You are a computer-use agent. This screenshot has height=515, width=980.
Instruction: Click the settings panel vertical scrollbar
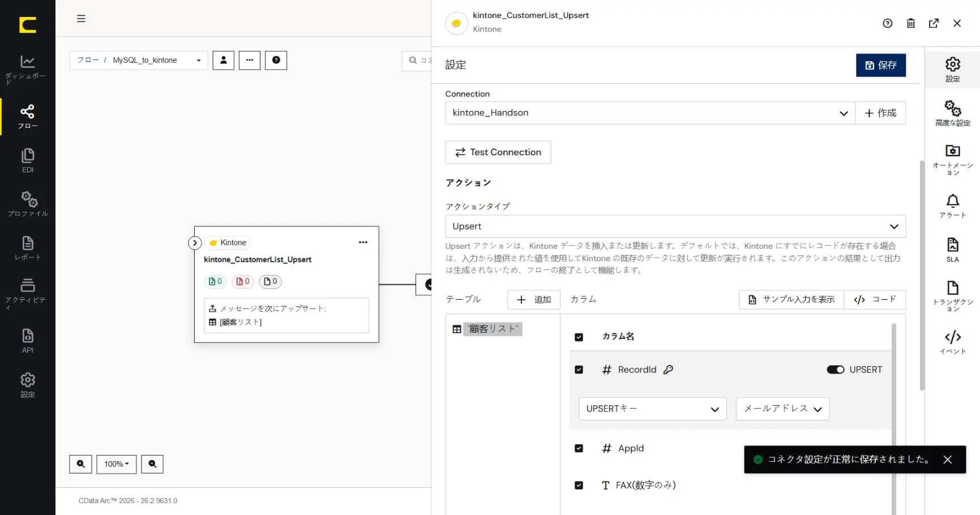coord(922,275)
